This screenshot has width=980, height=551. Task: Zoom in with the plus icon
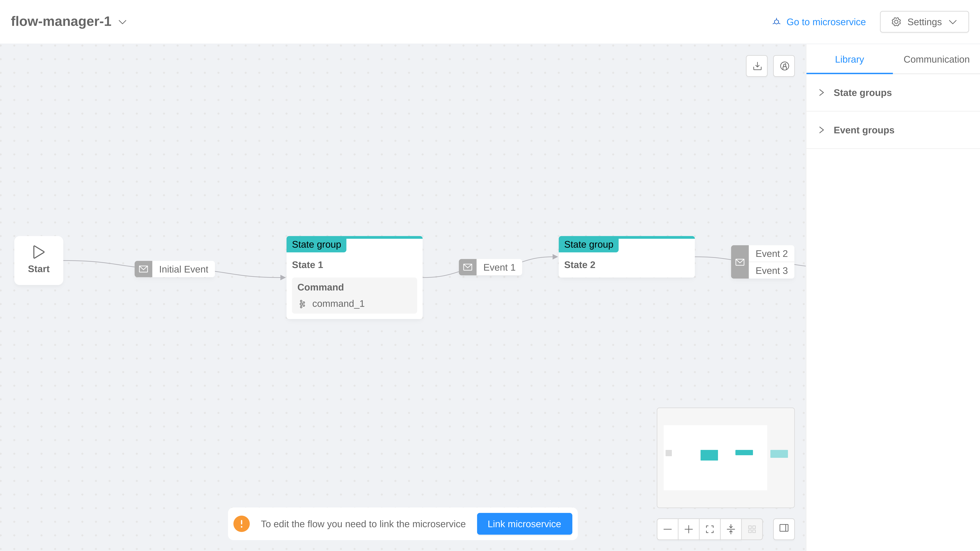(x=689, y=529)
